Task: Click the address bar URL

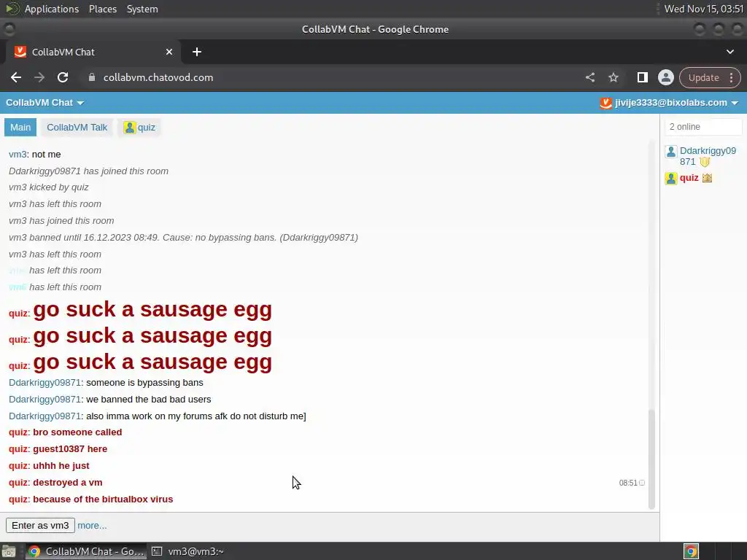Action: [x=158, y=77]
